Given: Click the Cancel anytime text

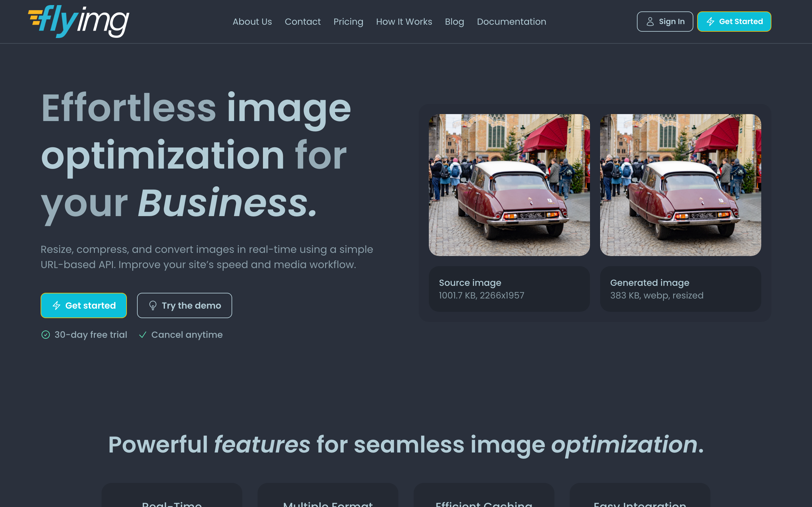Looking at the screenshot, I should [x=187, y=335].
